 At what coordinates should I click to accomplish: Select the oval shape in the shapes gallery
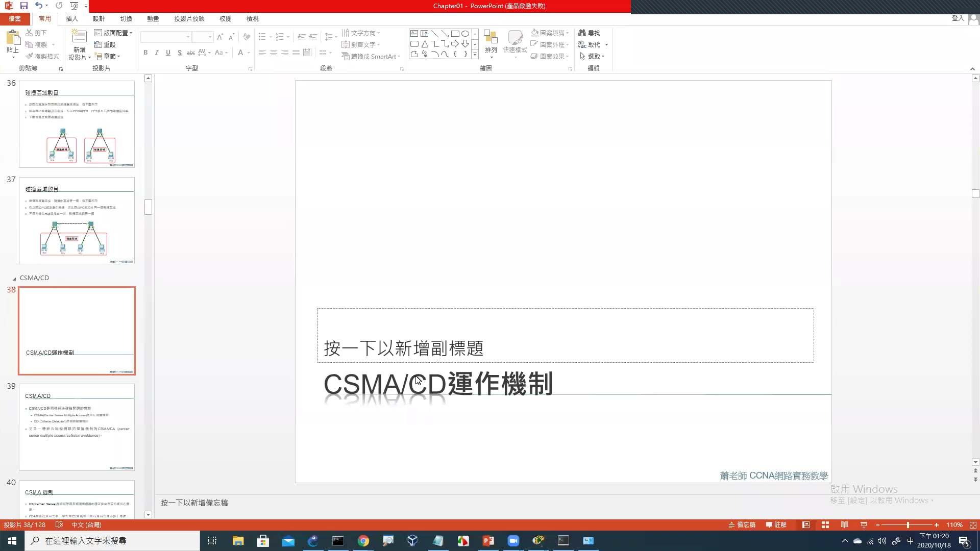point(465,33)
